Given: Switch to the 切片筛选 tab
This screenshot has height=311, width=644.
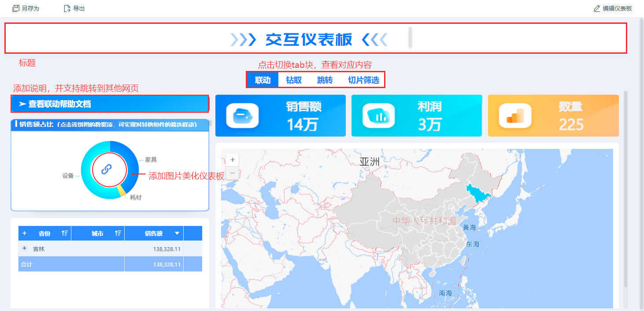Looking at the screenshot, I should tap(363, 80).
